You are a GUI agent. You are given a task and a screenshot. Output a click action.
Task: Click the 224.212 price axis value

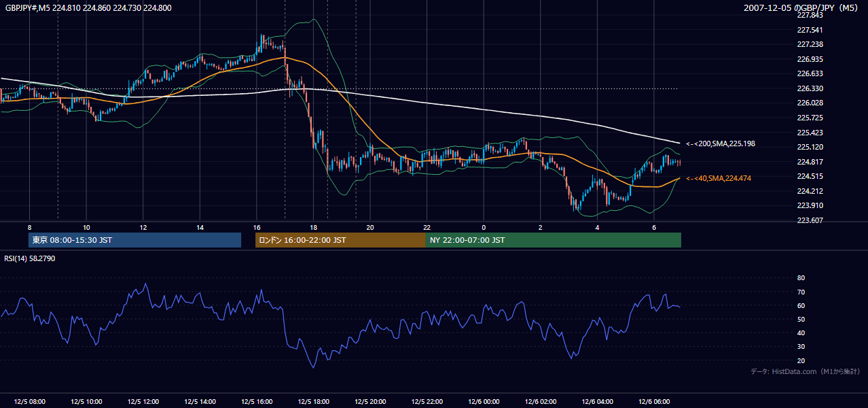pos(810,191)
